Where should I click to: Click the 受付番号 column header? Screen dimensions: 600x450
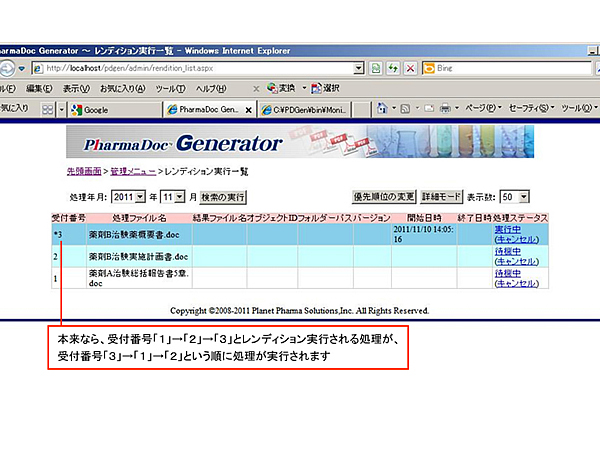click(x=69, y=218)
